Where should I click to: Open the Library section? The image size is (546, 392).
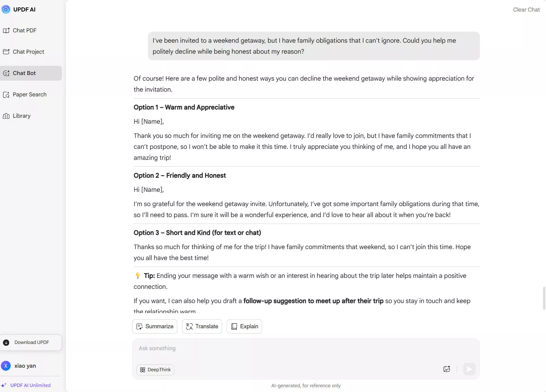tap(21, 116)
